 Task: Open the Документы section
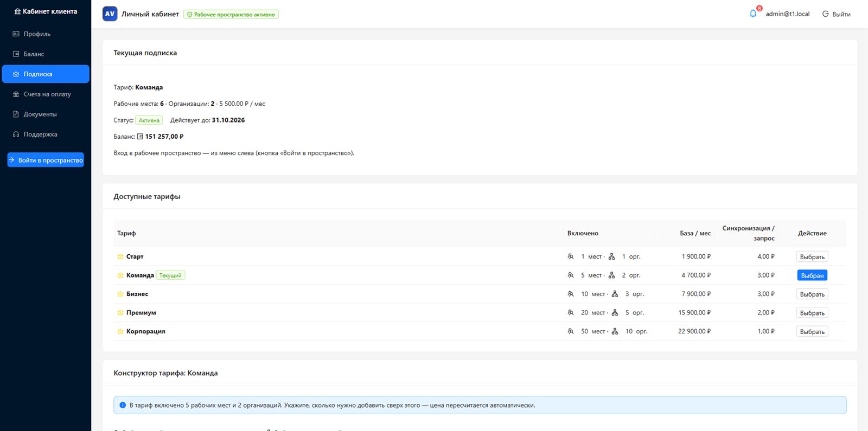click(x=46, y=114)
